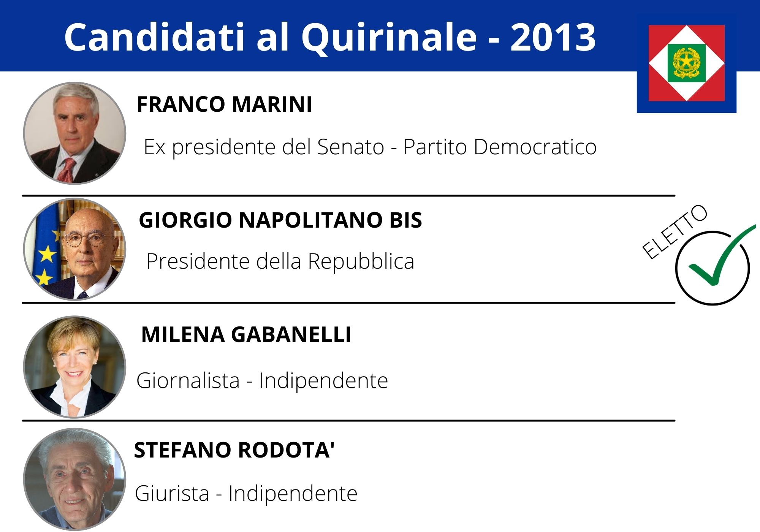Click the 'Candidati al Quirinale - 2013' title
This screenshot has height=532, width=760.
point(330,37)
